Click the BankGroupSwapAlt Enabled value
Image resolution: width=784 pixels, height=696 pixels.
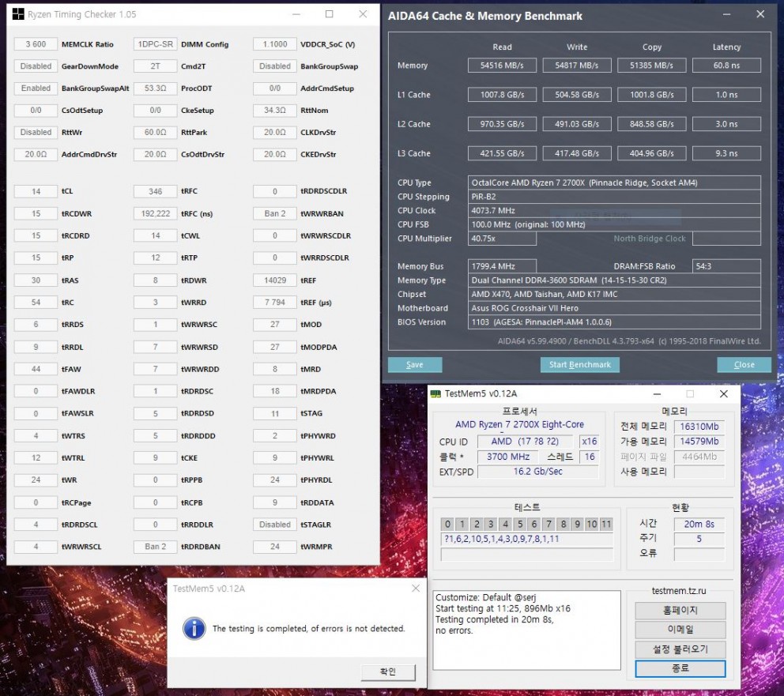(36, 88)
